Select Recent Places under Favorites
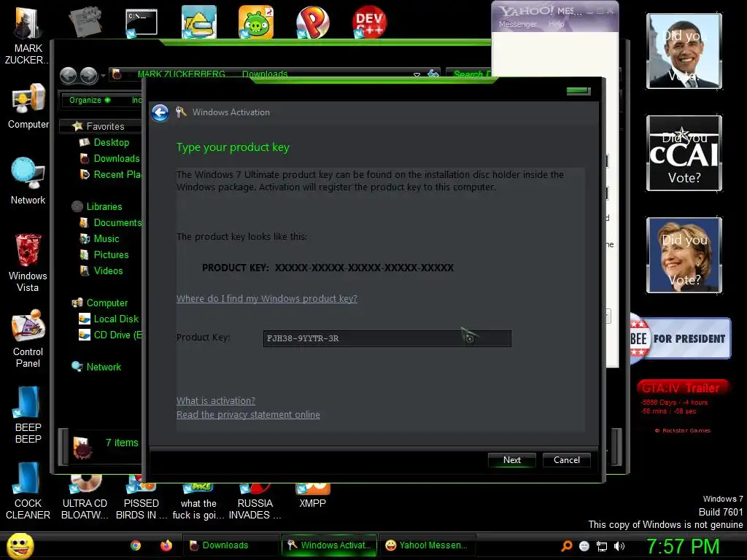The image size is (747, 560). (110, 175)
